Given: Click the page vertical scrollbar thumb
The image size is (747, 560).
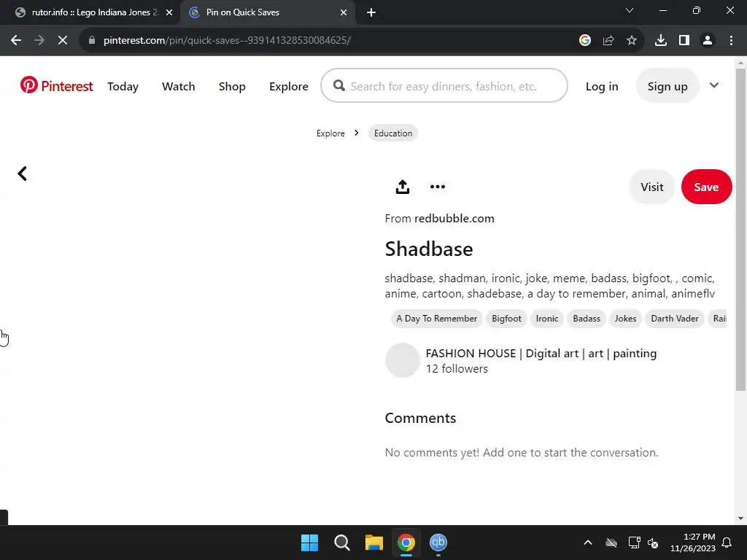Looking at the screenshot, I should 740,230.
